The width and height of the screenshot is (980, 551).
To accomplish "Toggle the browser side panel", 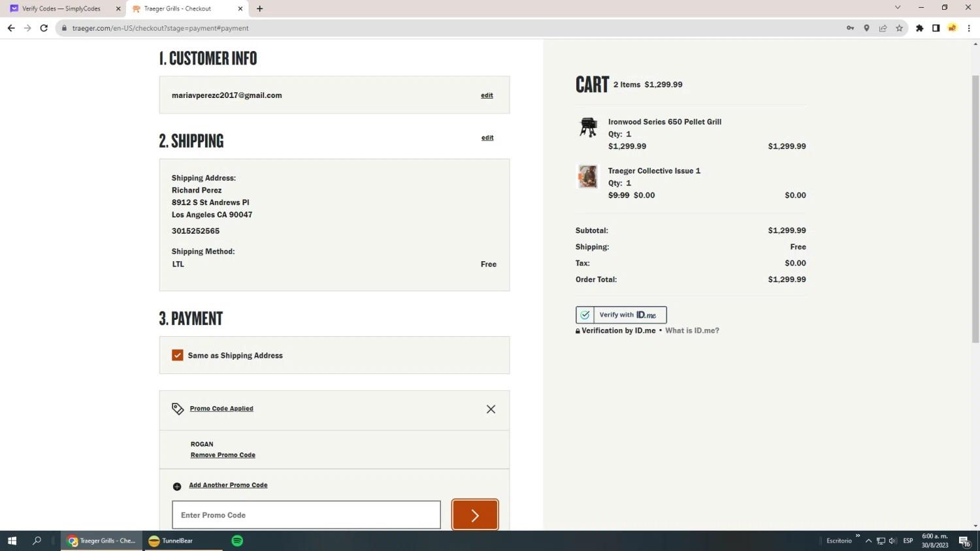I will 936,28.
